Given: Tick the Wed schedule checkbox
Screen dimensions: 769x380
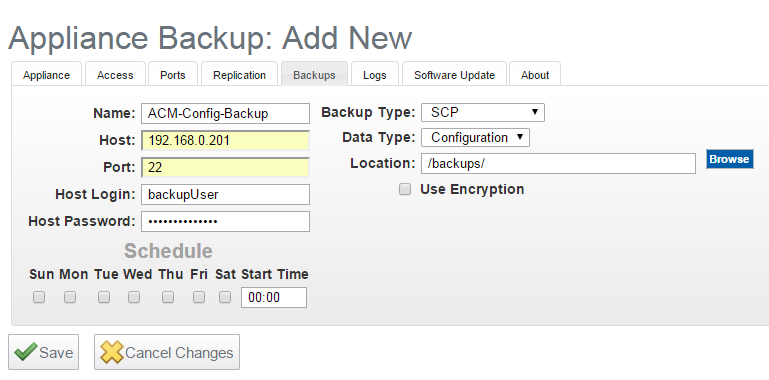Looking at the screenshot, I should (134, 297).
